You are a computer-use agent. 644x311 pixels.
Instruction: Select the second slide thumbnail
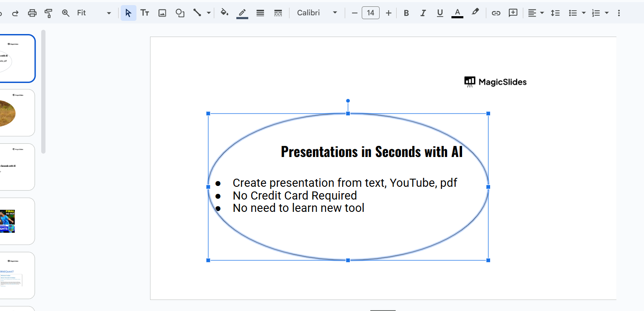pyautogui.click(x=17, y=113)
